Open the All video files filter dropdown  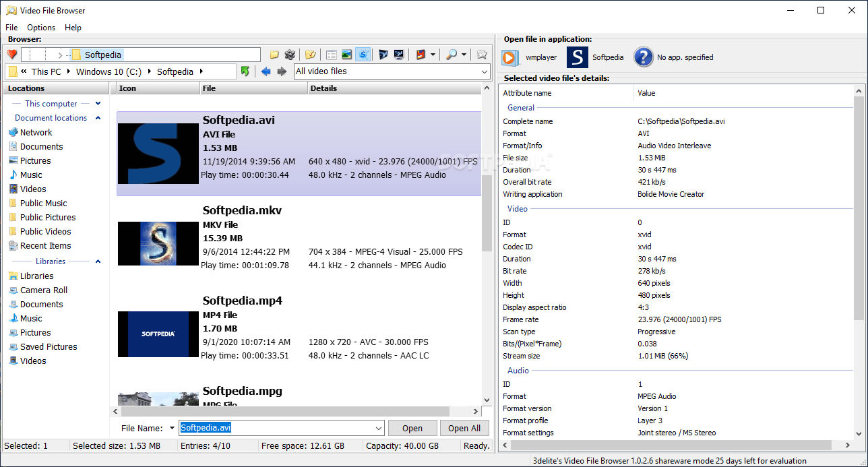click(483, 71)
